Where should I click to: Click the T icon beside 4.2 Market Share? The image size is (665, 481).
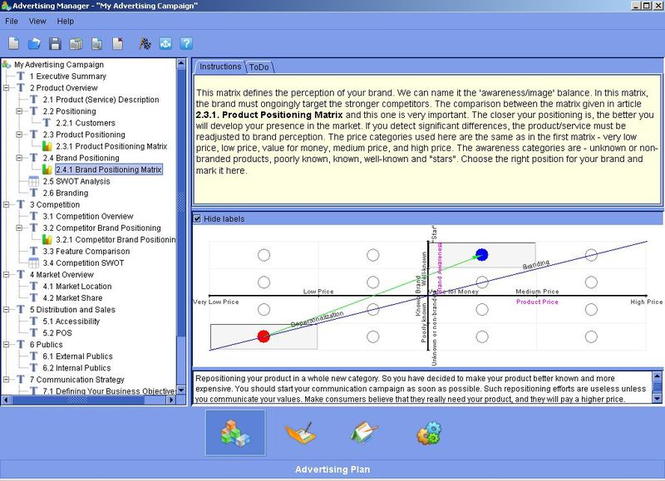(34, 298)
